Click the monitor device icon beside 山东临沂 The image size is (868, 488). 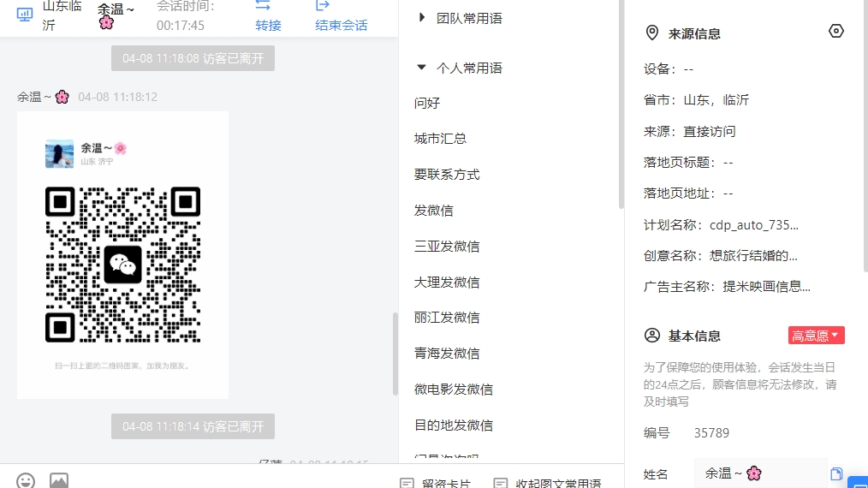coord(25,15)
